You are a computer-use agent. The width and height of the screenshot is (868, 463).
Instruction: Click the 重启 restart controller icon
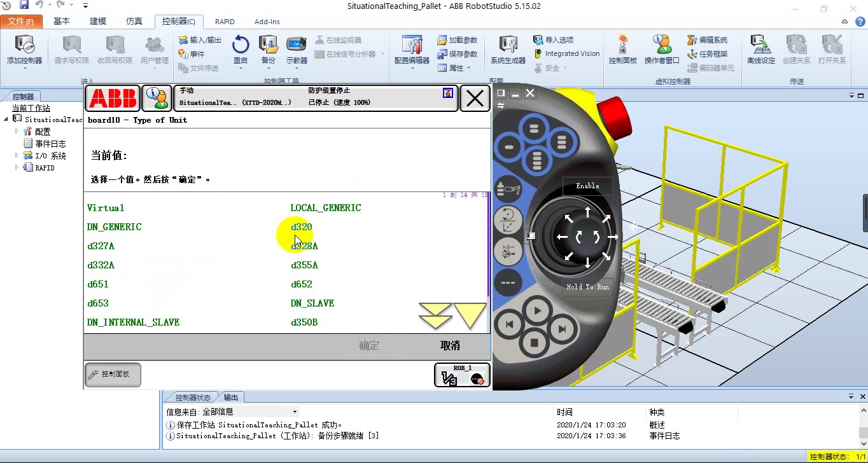point(241,45)
